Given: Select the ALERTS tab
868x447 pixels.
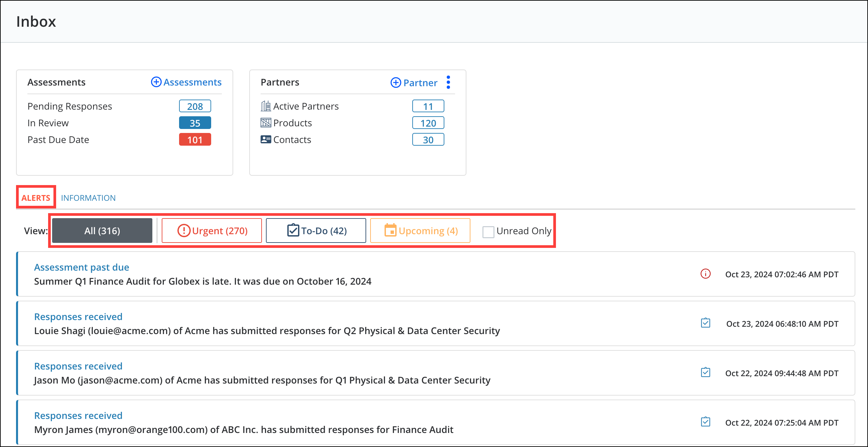Looking at the screenshot, I should pos(35,198).
